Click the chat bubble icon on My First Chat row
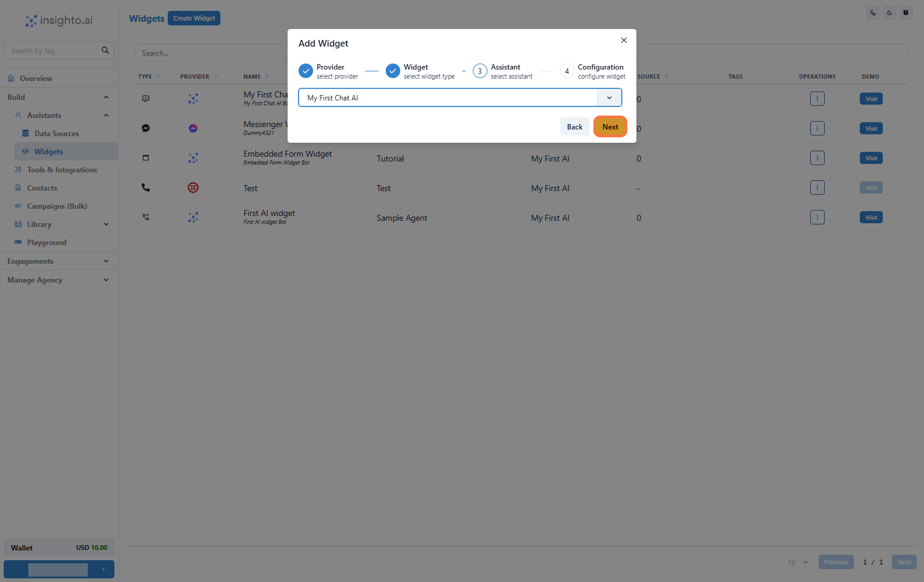The width and height of the screenshot is (924, 582). pos(145,98)
